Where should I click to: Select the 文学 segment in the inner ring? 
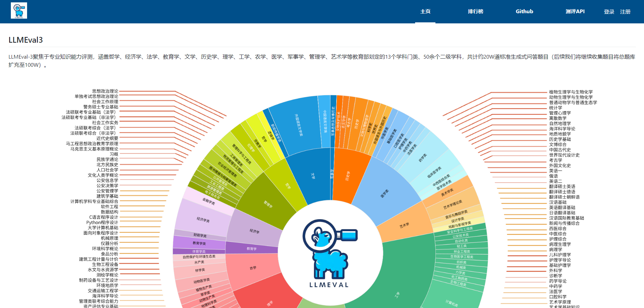click(x=312, y=176)
